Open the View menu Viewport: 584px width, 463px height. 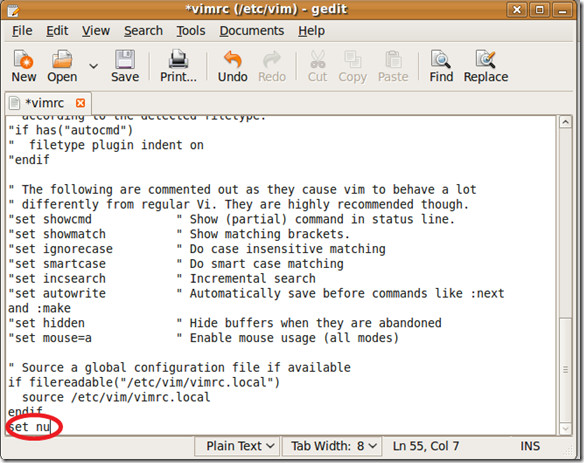[x=96, y=31]
